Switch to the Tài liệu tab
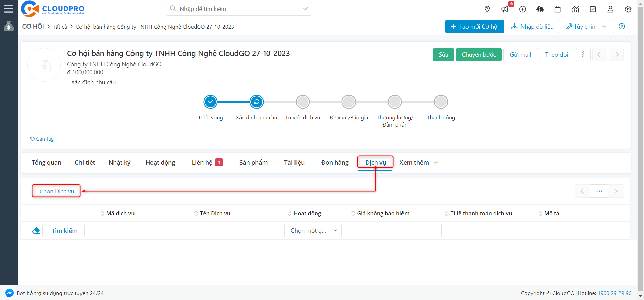Image resolution: width=644 pixels, height=300 pixels. [x=294, y=163]
